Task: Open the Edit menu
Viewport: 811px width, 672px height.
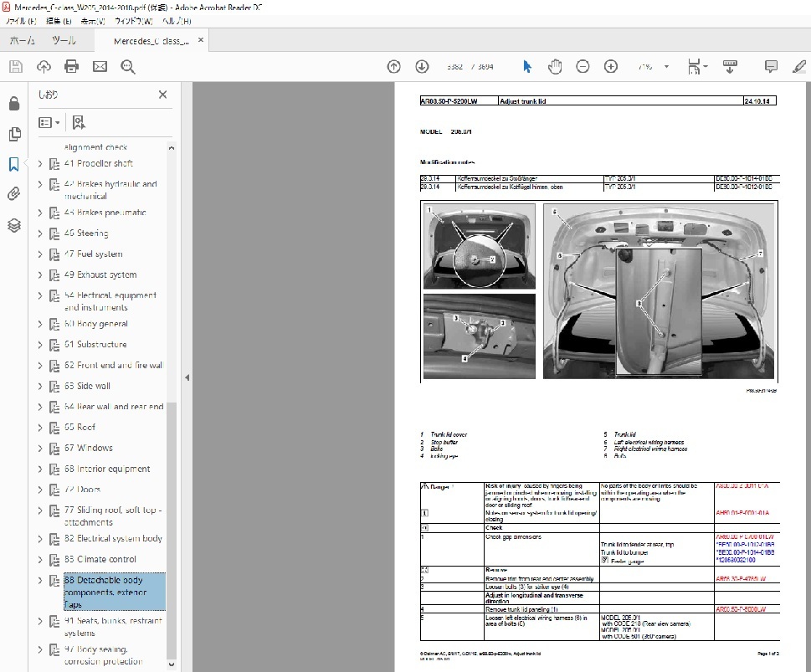Action: 59,21
